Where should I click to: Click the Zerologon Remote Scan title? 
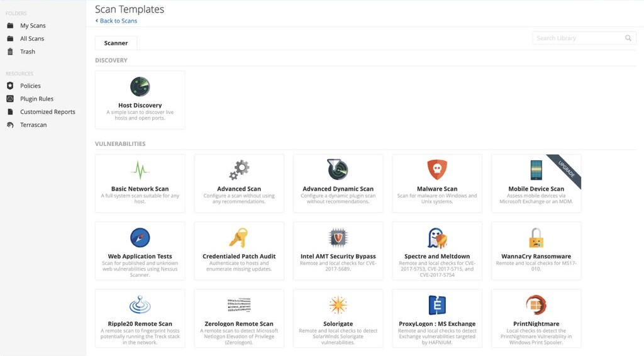[x=239, y=323]
